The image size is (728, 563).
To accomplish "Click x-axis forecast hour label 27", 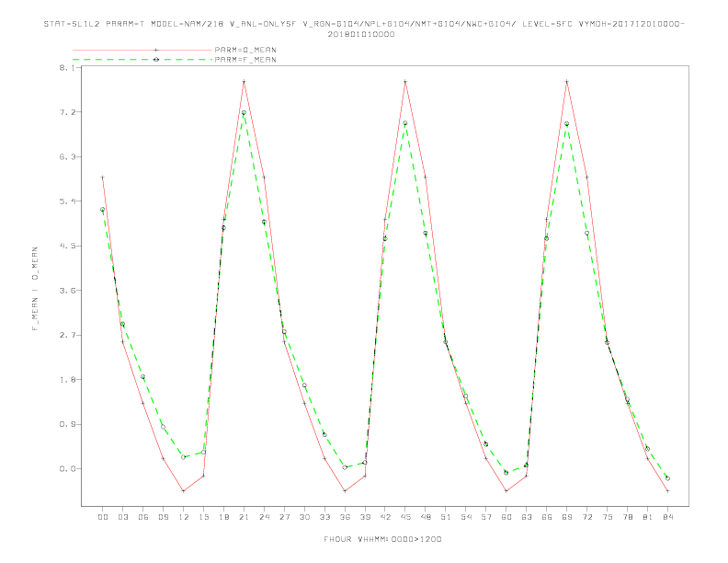I will [x=284, y=517].
